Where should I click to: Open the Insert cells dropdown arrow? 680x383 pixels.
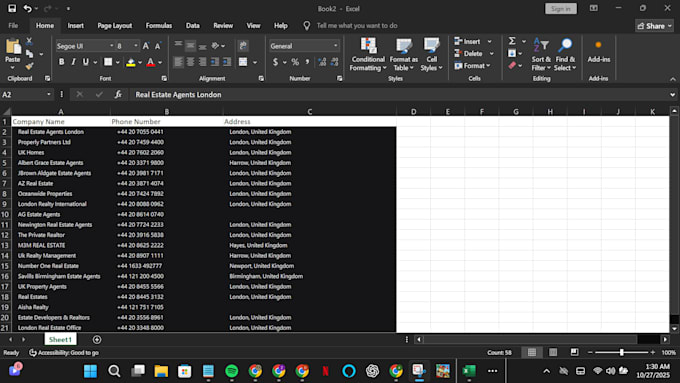[490, 41]
